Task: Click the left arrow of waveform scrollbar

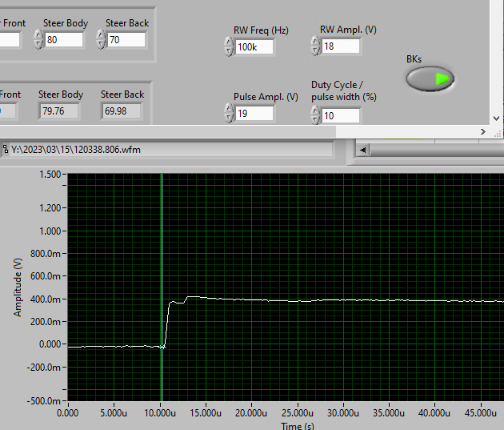Action: pyautogui.click(x=363, y=150)
